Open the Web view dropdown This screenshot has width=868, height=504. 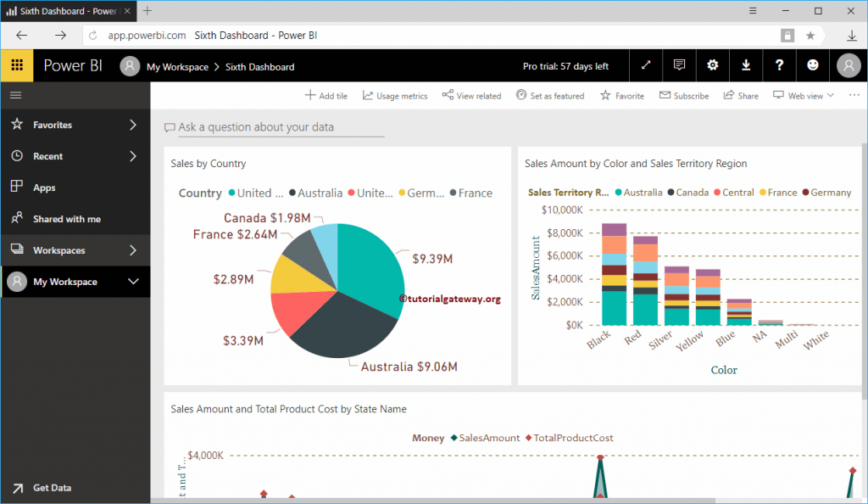pyautogui.click(x=802, y=95)
